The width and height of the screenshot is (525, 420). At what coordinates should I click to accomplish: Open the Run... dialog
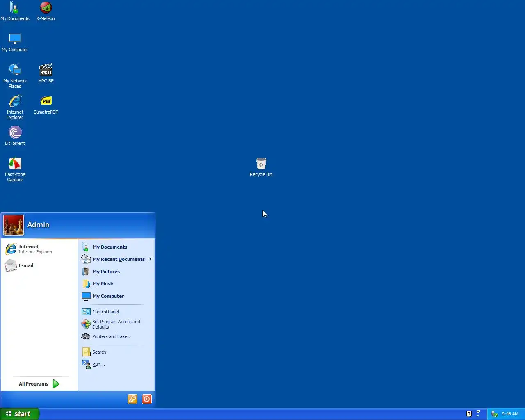coord(116,364)
